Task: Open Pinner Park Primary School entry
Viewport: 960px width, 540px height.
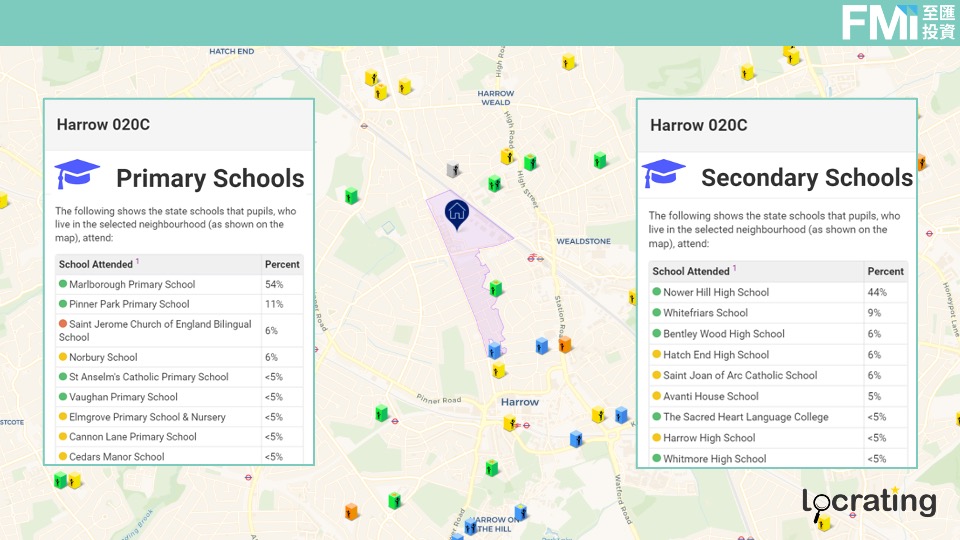Action: (129, 304)
